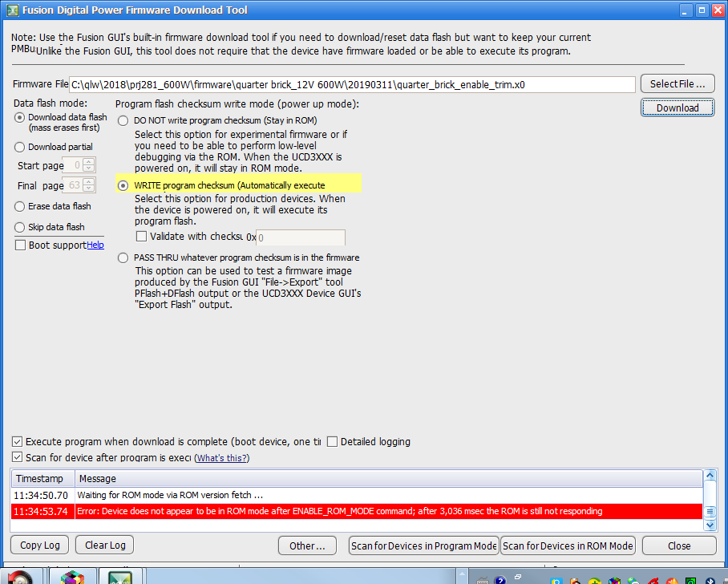Image resolution: width=728 pixels, height=584 pixels.
Task: Open the Other... button options
Action: 307,545
